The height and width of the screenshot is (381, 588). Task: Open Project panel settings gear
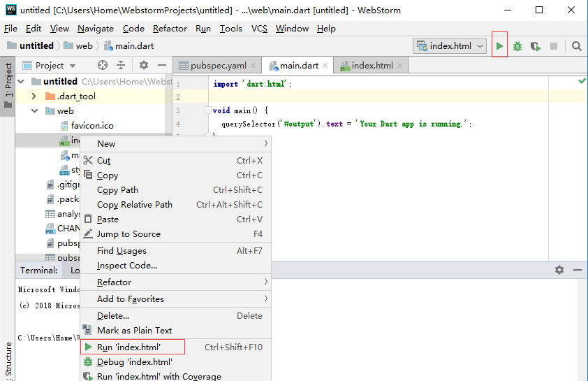[x=144, y=65]
